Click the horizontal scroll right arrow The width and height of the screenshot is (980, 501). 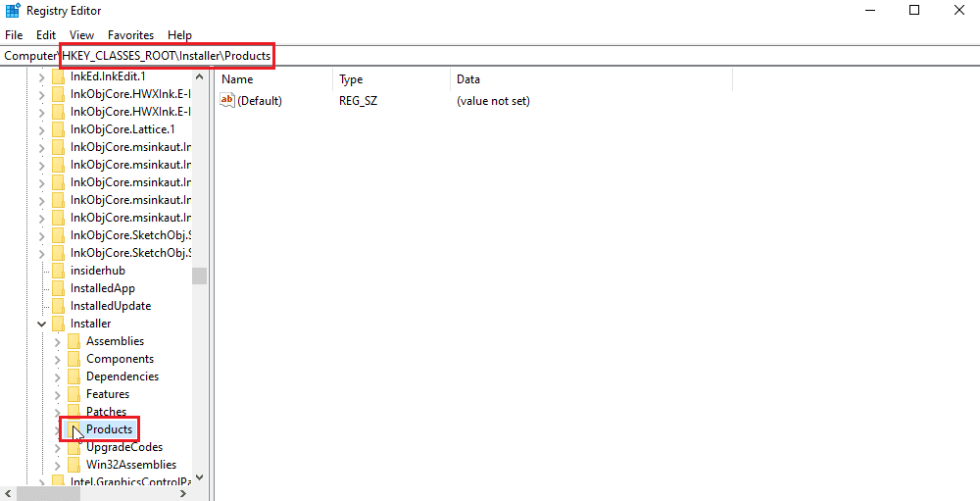tap(183, 493)
